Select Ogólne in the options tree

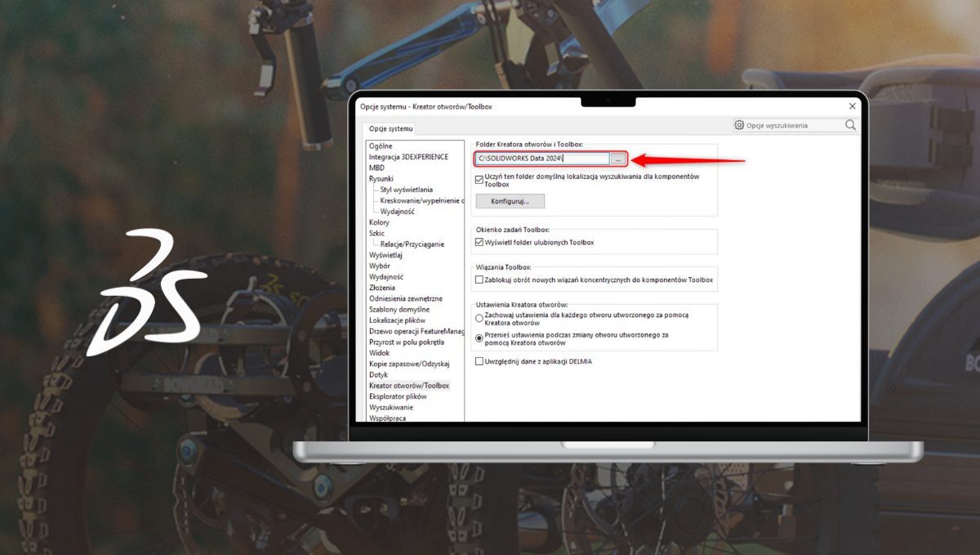(381, 145)
